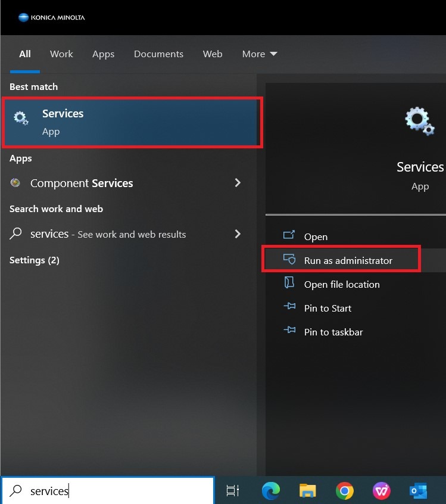Image resolution: width=446 pixels, height=504 pixels.
Task: Pin Services to Start
Action: coord(328,308)
